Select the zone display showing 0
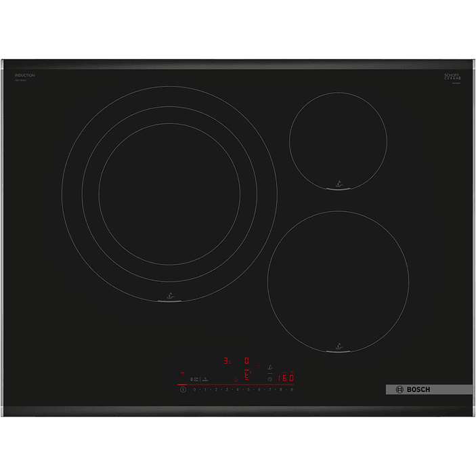This screenshot has height=476, width=476. coord(247,362)
